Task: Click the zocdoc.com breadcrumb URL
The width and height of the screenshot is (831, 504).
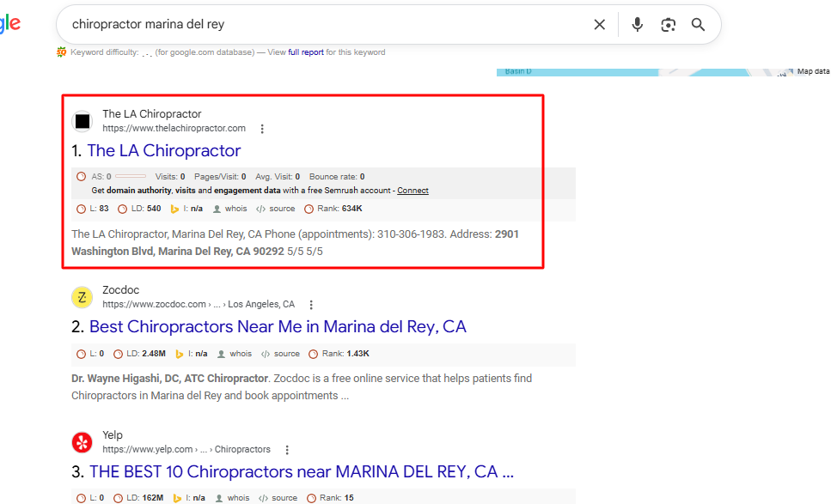Action: coord(199,305)
